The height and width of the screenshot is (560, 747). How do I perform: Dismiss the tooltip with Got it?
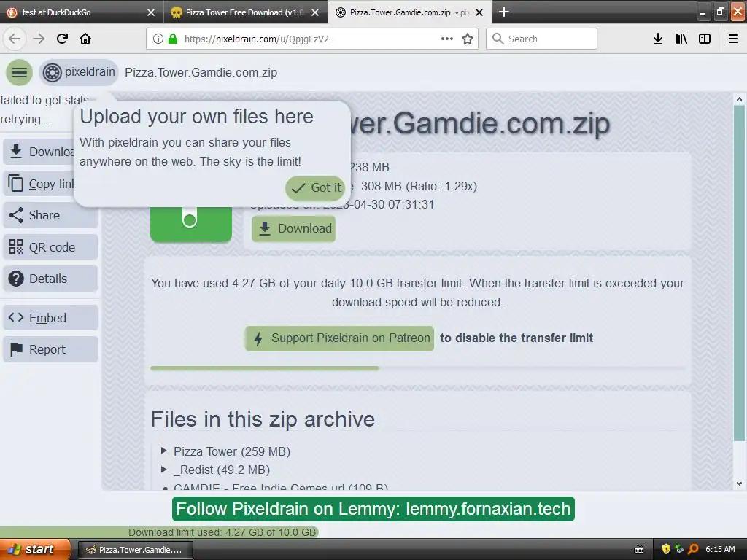coord(315,187)
